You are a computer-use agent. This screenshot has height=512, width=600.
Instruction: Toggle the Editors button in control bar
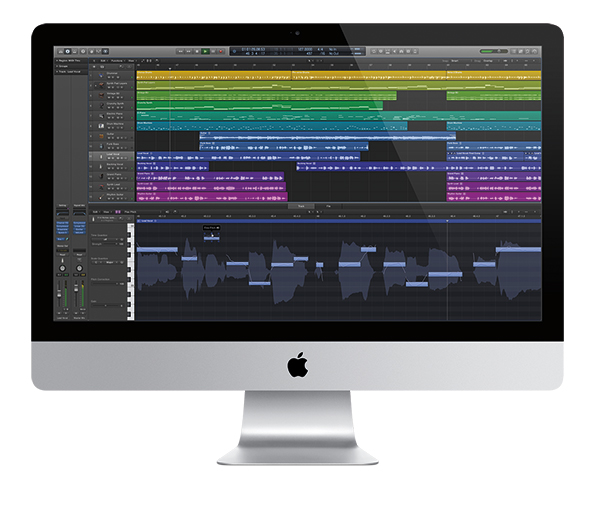pos(105,51)
